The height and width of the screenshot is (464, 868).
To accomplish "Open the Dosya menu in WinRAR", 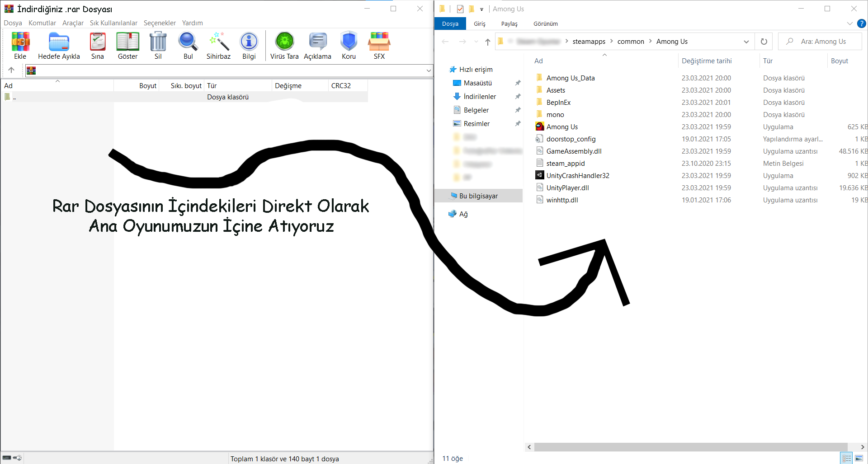I will point(13,23).
